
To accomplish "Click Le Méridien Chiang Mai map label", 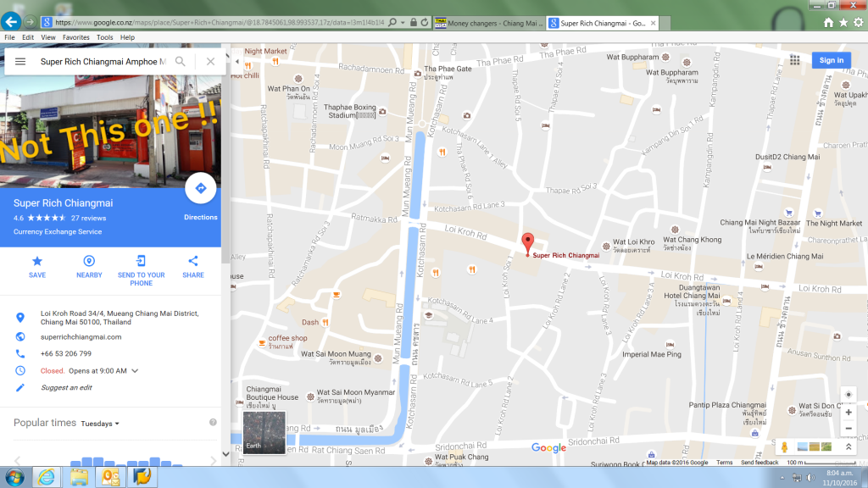I will (784, 256).
